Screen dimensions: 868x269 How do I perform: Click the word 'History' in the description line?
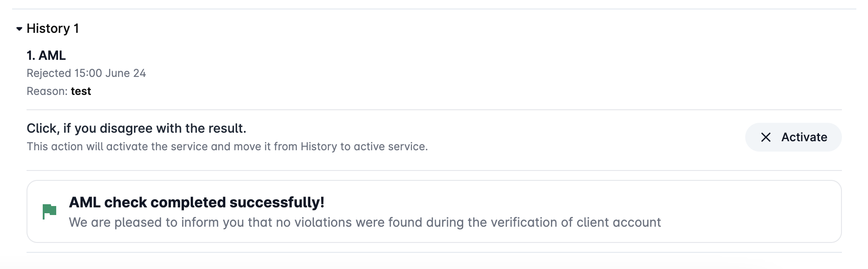point(318,147)
